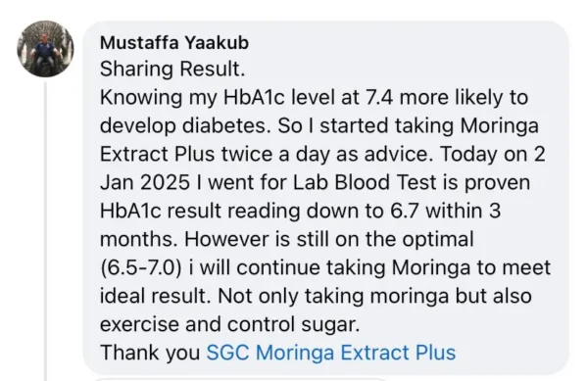Click the "However is still on the optimal" line

pyautogui.click(x=329, y=239)
